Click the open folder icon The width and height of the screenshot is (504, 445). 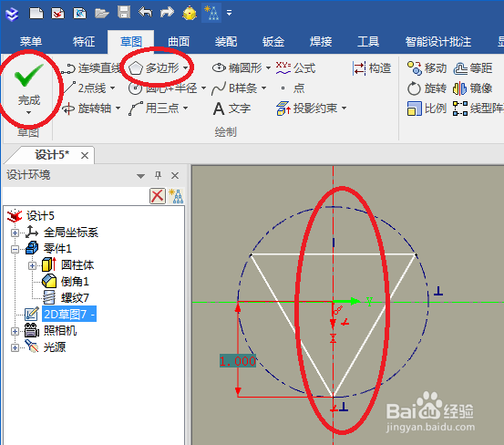pyautogui.click(x=102, y=13)
